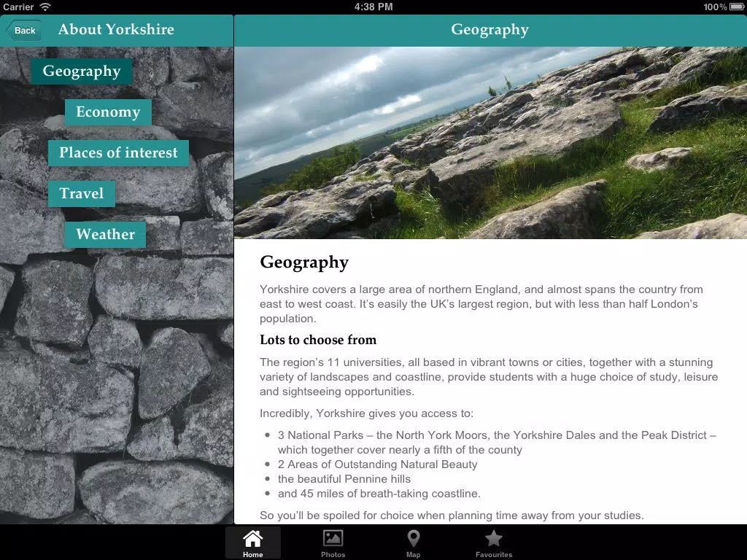
Task: Click the 4:38 PM clock
Action: (373, 7)
